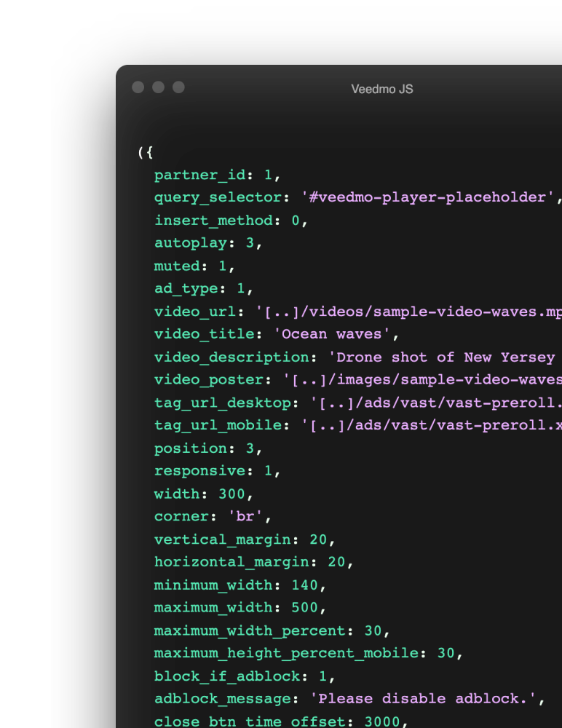Click the 'Drone shot of New Yersey' string

coord(441,357)
